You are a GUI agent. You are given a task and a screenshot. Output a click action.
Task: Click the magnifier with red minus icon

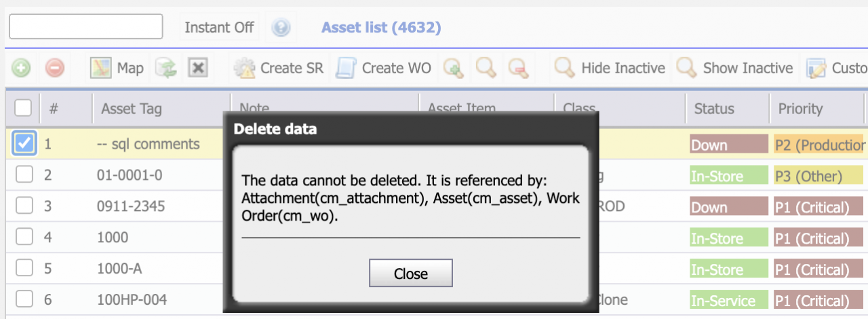point(518,68)
